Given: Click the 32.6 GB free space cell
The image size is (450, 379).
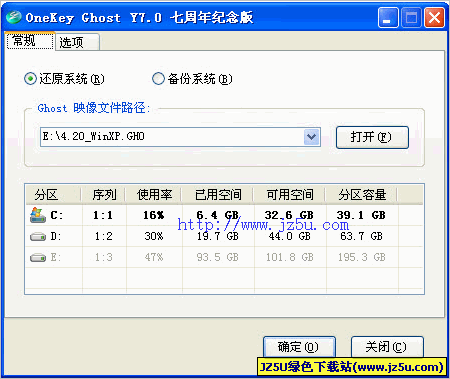Looking at the screenshot, I should (289, 215).
